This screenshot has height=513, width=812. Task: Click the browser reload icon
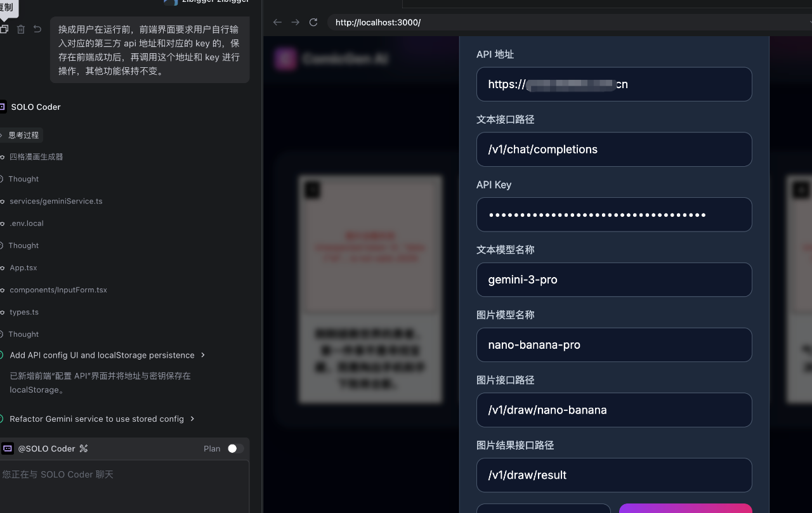pos(313,22)
